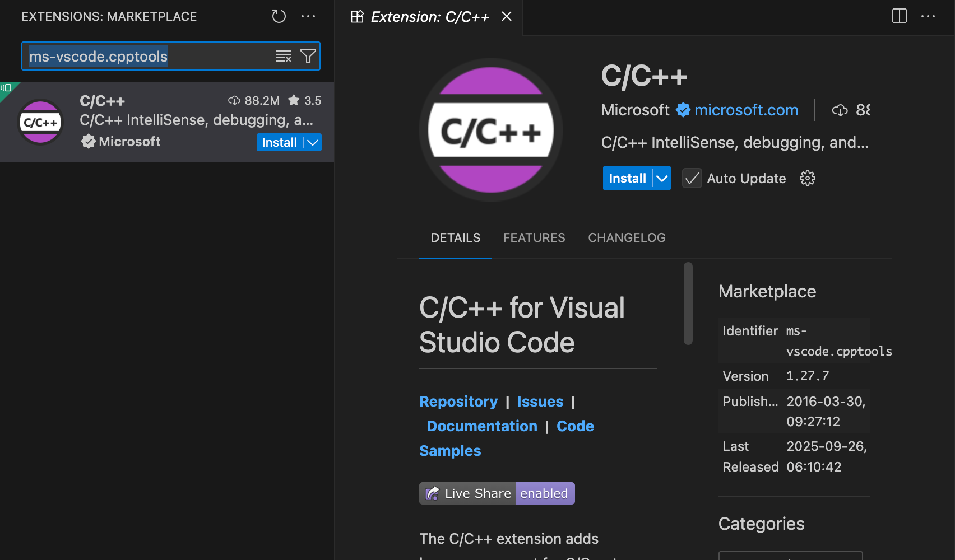Close the Extension: C/C++ tab
Image resolution: width=955 pixels, height=560 pixels.
click(x=507, y=17)
